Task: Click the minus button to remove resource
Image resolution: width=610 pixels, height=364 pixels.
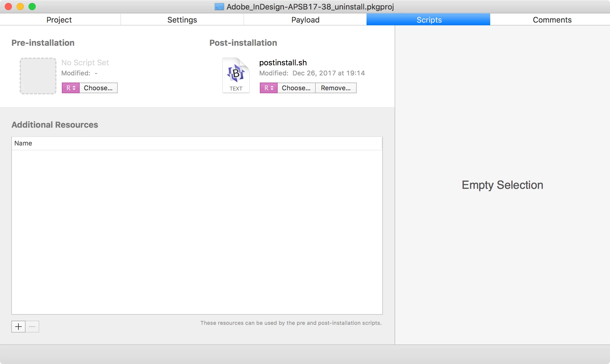Action: point(32,327)
